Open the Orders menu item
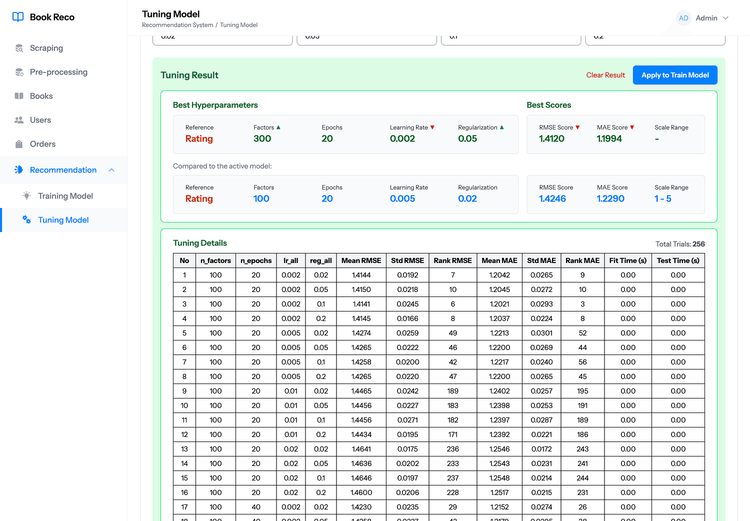 click(x=64, y=144)
